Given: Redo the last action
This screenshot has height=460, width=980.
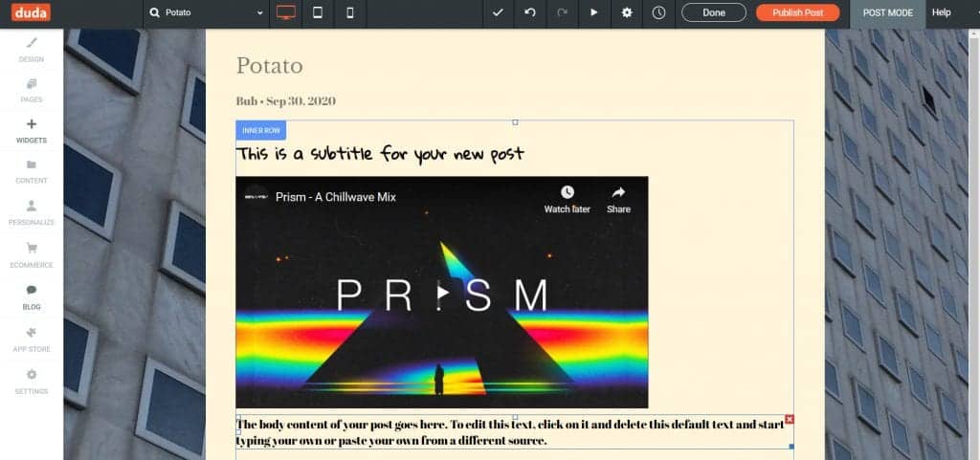Looking at the screenshot, I should (x=562, y=12).
